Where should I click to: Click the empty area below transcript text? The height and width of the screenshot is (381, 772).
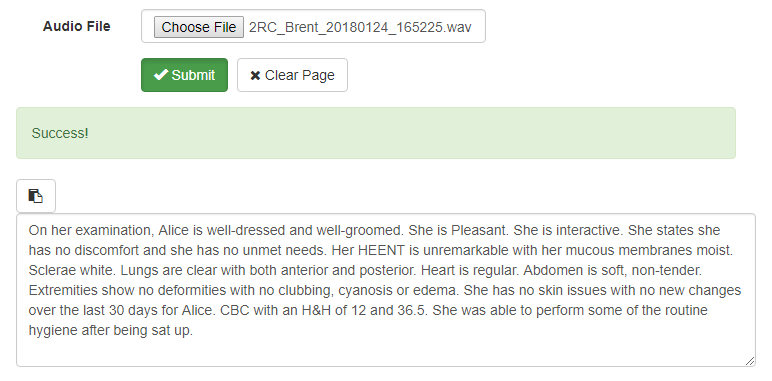pyautogui.click(x=386, y=352)
